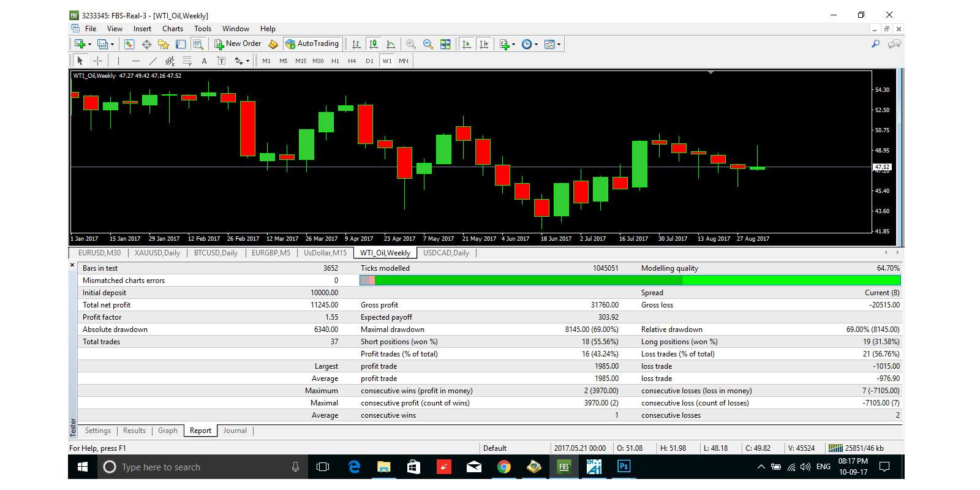This screenshot has width=980, height=490.
Task: Open the Templates icon
Action: [549, 44]
